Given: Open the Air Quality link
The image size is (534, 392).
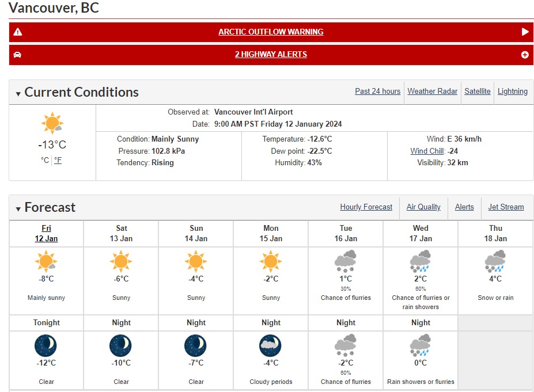Looking at the screenshot, I should (423, 207).
